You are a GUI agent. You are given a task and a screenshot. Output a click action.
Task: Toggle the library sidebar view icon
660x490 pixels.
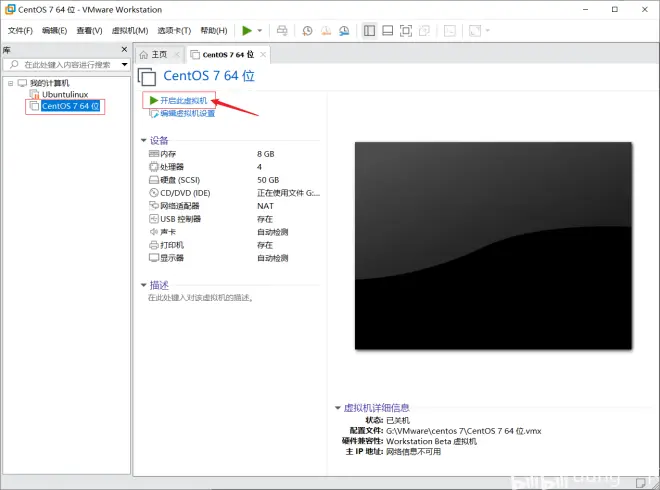(369, 30)
